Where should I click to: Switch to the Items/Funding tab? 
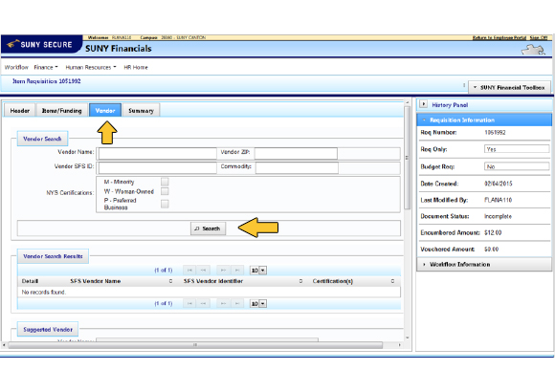[61, 111]
